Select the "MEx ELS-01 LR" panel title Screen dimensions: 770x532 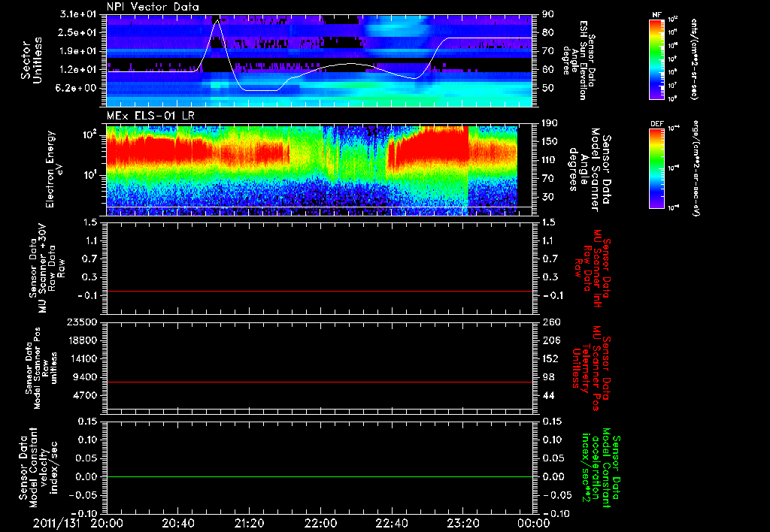[x=150, y=116]
